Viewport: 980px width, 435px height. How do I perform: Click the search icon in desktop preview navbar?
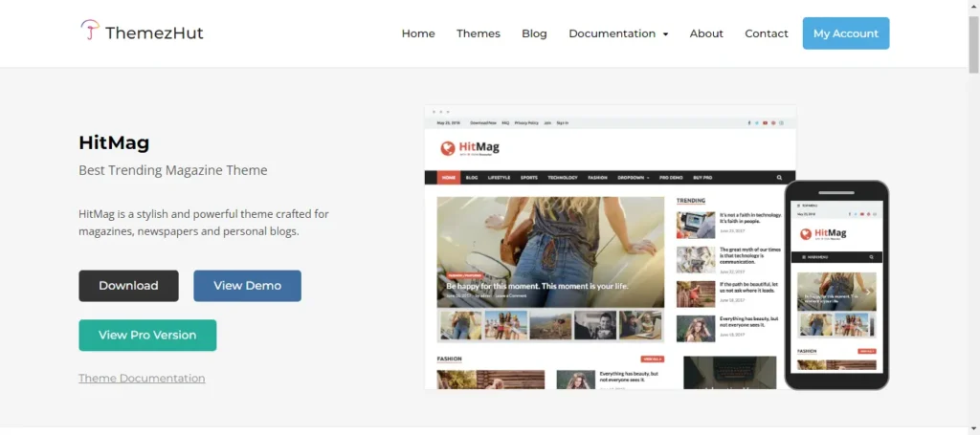point(779,178)
